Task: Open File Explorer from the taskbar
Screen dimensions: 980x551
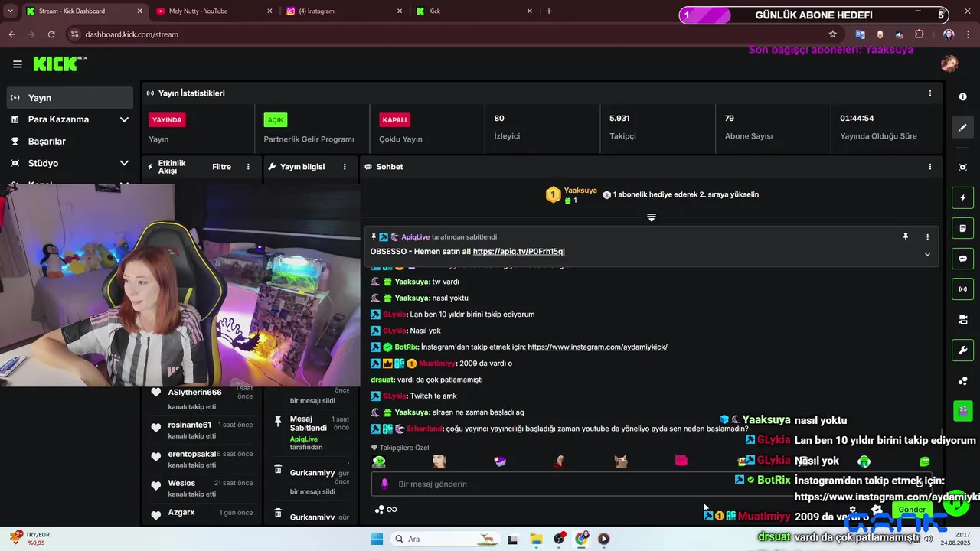Action: click(x=536, y=540)
